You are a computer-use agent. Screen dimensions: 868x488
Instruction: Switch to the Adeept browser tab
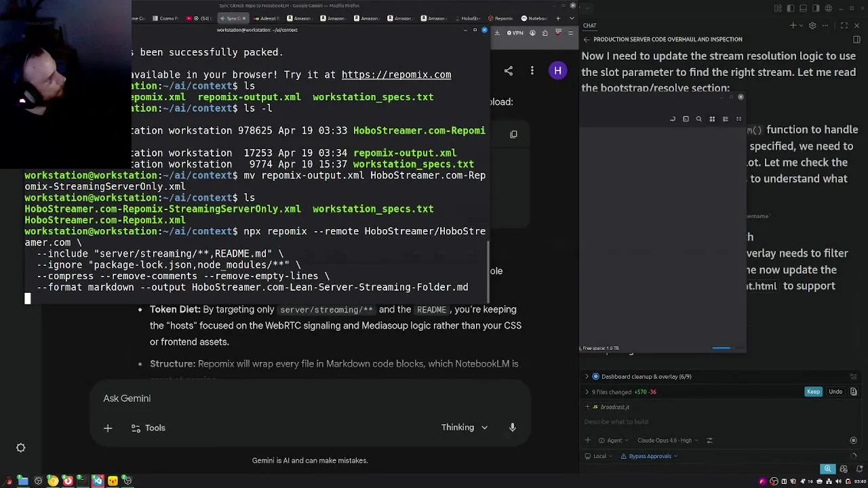[x=266, y=18]
